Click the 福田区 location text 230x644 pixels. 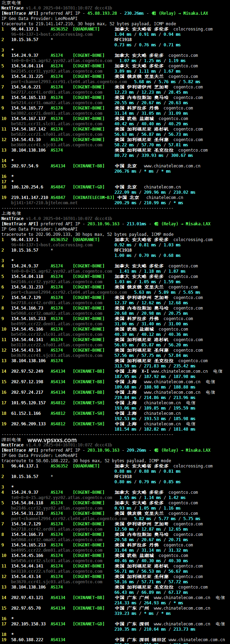pos(159,639)
